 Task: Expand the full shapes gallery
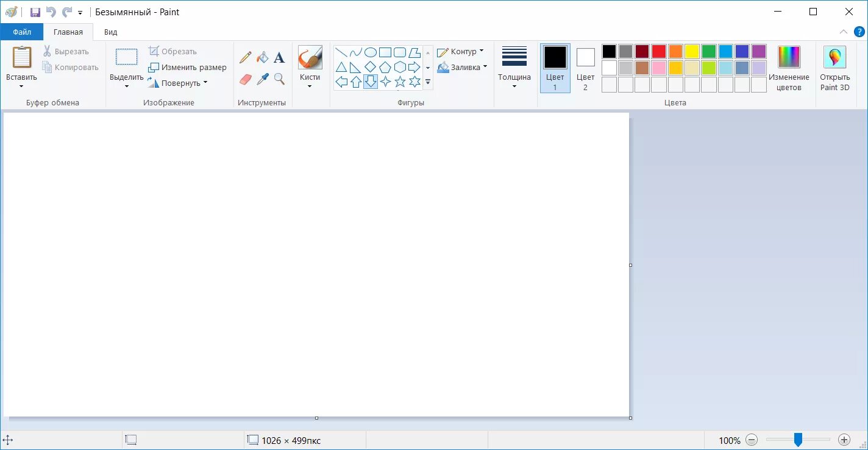[428, 82]
